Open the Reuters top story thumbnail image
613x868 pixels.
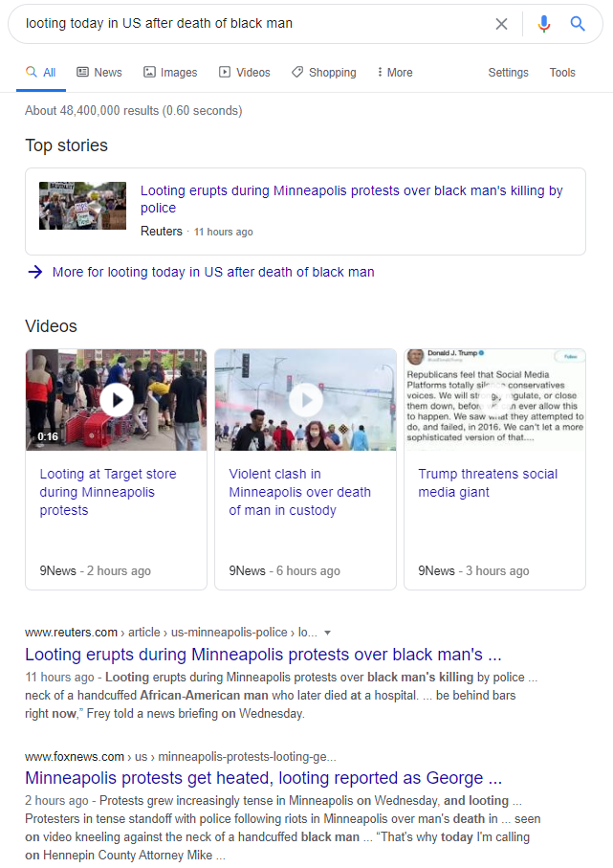point(82,206)
